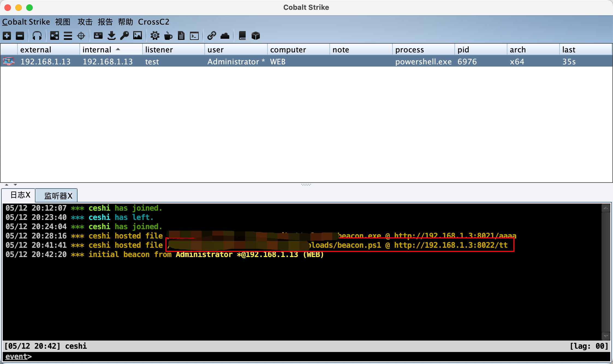This screenshot has height=364, width=613.
Task: Switch to the target table view with the crosshair icon
Action: click(x=81, y=36)
